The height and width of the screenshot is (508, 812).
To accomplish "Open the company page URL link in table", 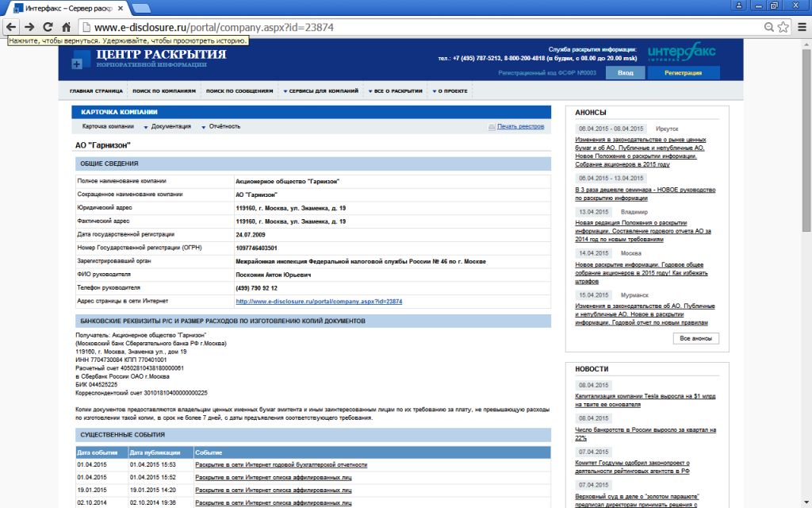I will pyautogui.click(x=319, y=302).
